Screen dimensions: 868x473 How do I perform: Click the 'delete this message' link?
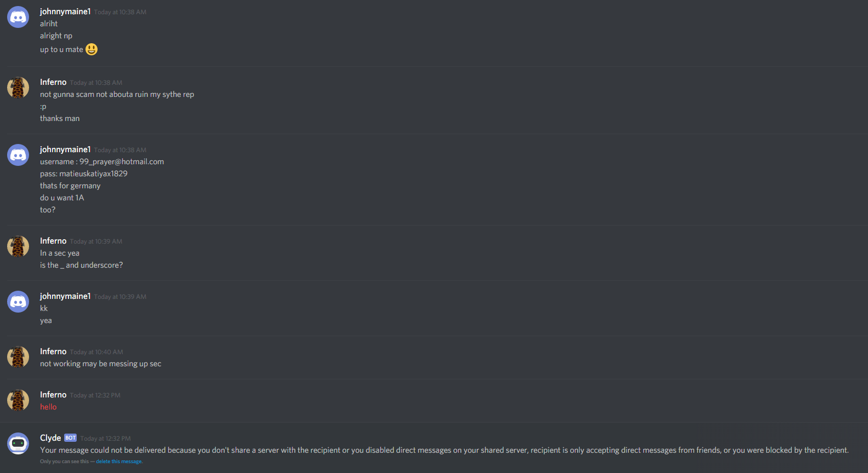[119, 462]
